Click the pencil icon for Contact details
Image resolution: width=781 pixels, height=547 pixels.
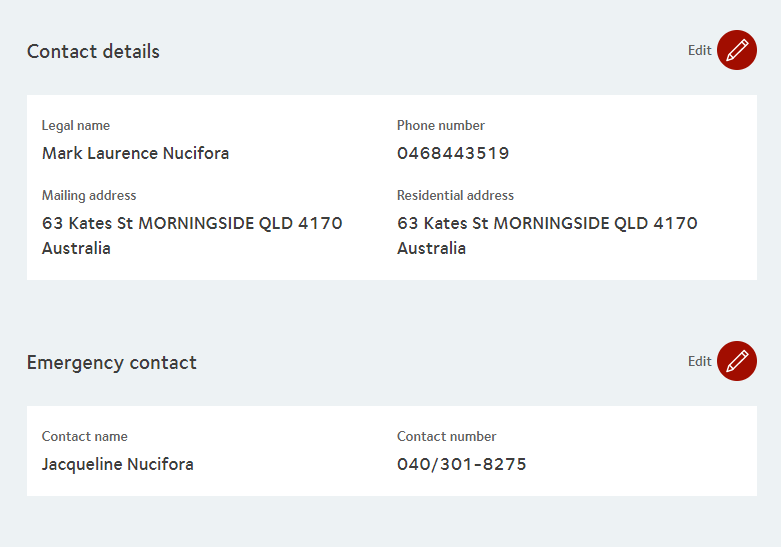[737, 50]
